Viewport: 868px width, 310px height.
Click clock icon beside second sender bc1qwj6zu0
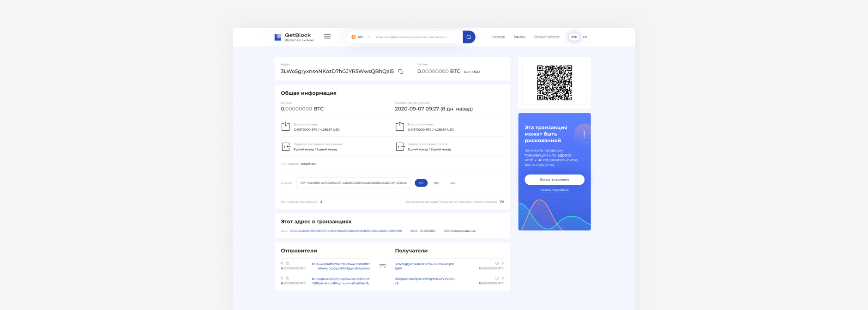[287, 278]
